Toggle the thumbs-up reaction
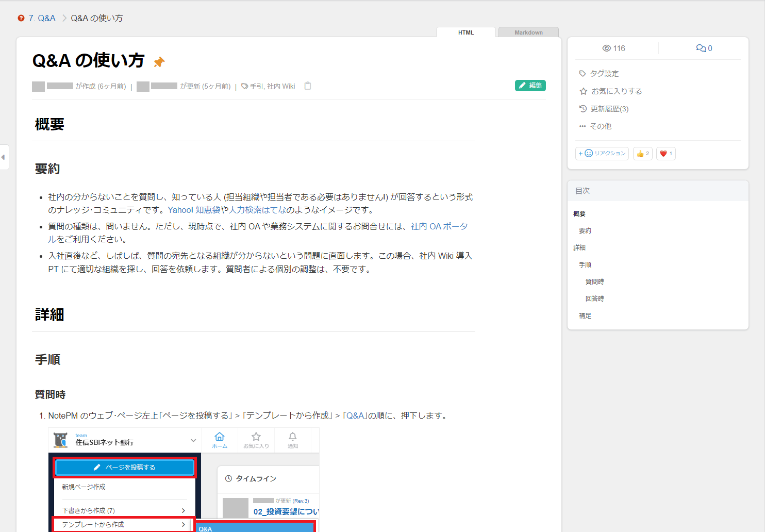Screen dimensions: 765x532 click(643, 154)
